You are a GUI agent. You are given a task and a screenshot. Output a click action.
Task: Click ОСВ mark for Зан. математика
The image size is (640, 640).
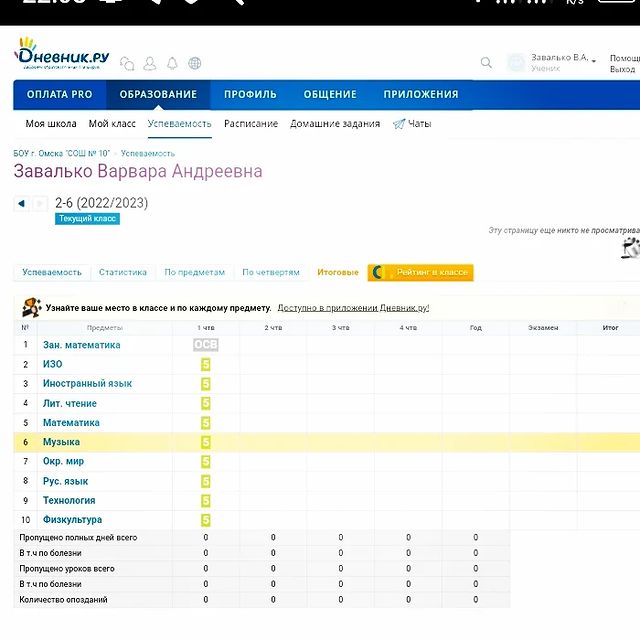tap(206, 345)
